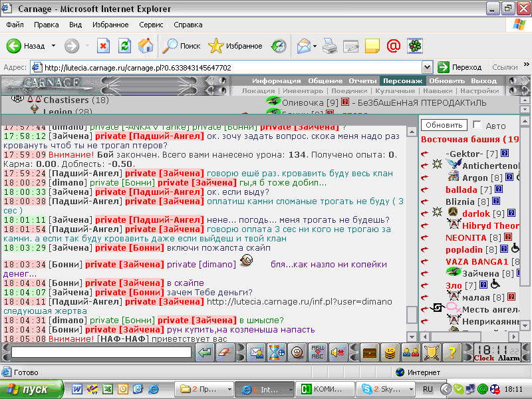Open the Отчеты game tab
The image size is (532, 399).
[x=362, y=80]
